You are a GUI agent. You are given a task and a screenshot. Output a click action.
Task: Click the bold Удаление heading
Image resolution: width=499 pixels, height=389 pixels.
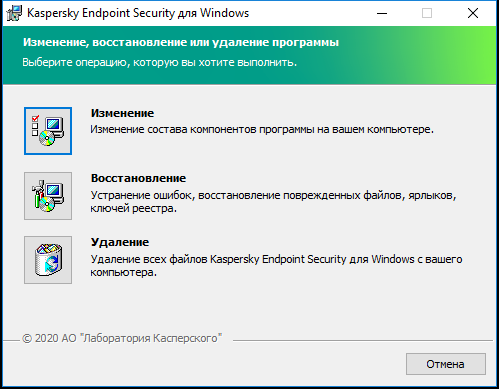pyautogui.click(x=120, y=242)
